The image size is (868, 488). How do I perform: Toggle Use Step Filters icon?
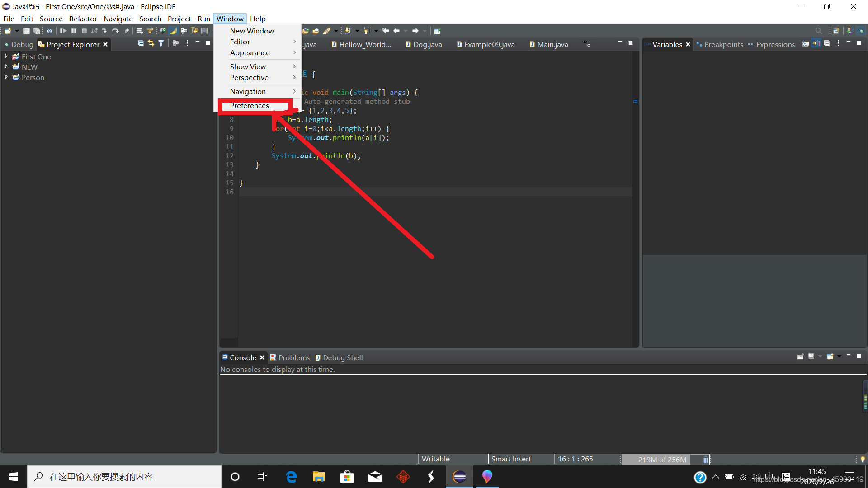pos(150,31)
